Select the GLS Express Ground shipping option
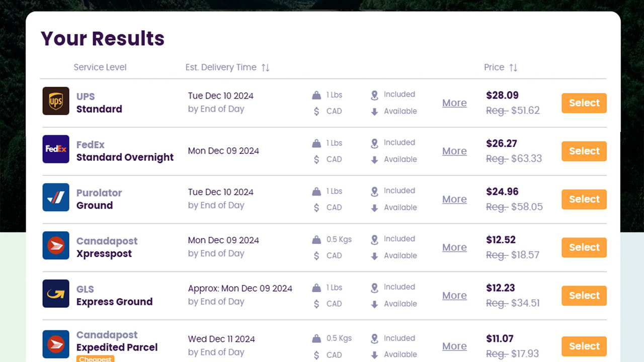This screenshot has height=362, width=644. coord(584,296)
